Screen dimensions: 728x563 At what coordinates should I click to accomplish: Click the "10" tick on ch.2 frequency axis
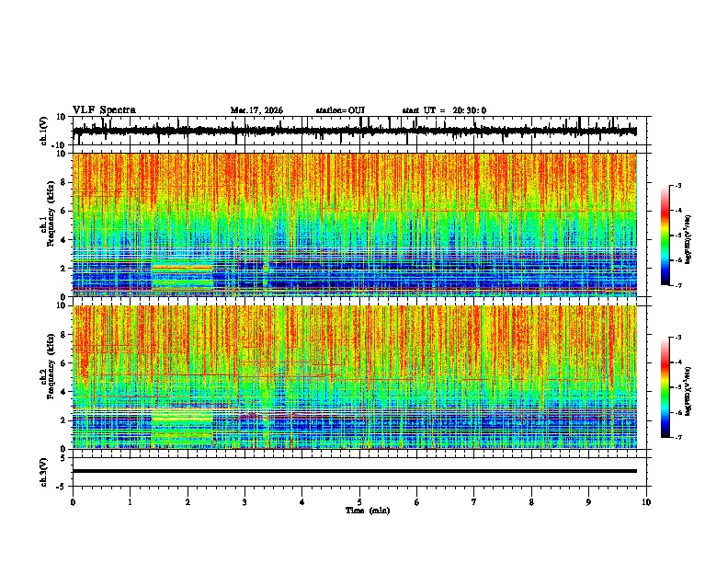63,306
